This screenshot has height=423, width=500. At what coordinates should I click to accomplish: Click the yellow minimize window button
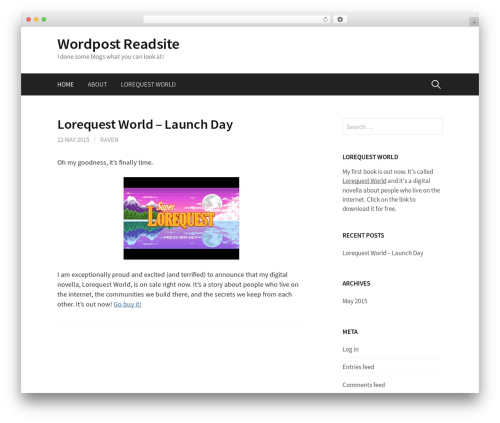[36, 19]
